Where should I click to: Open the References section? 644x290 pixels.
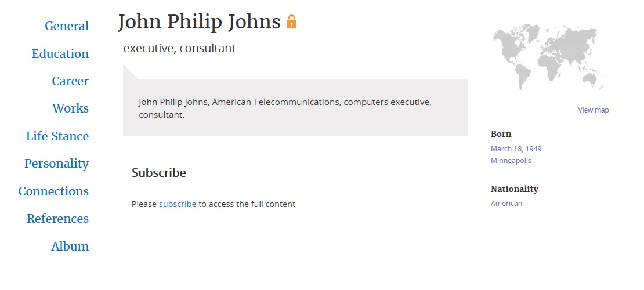tap(57, 219)
